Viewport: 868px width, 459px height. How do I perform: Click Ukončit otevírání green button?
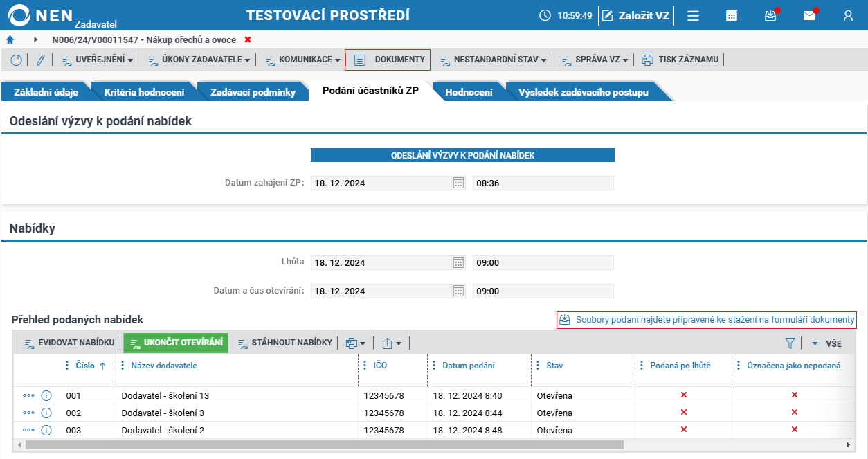pos(176,343)
